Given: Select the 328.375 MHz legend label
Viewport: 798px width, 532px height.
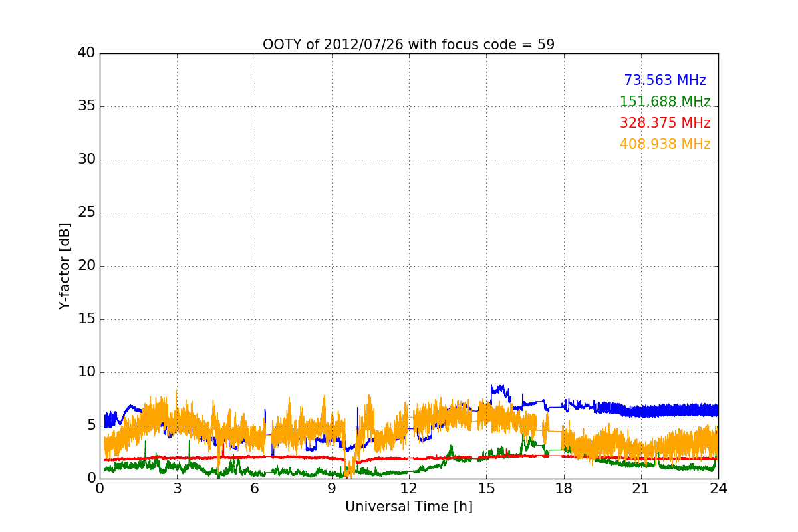Looking at the screenshot, I should [x=665, y=123].
